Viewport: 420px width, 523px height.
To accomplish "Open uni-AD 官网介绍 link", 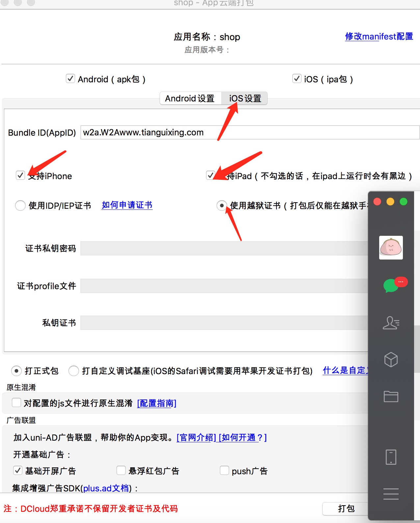I will point(197,438).
